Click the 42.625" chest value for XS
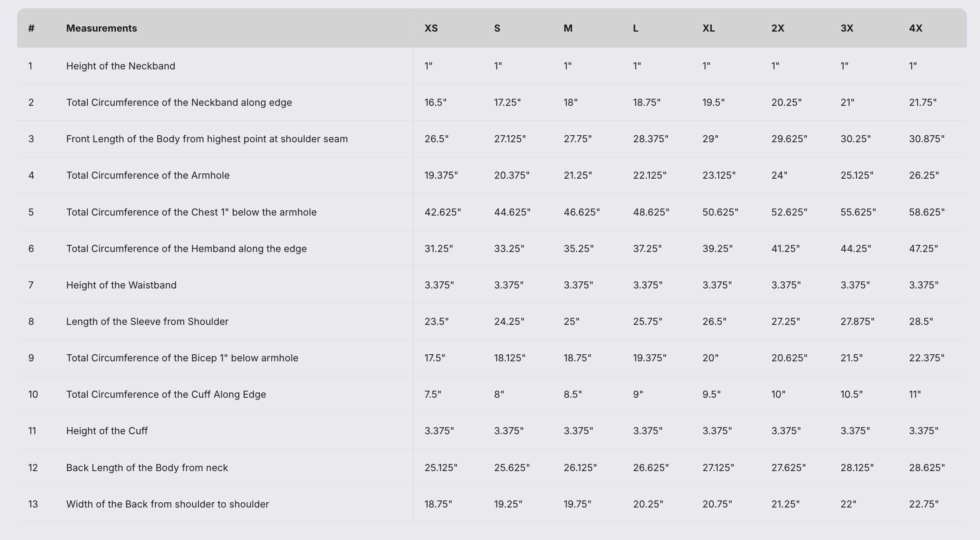The height and width of the screenshot is (540, 980). tap(443, 212)
